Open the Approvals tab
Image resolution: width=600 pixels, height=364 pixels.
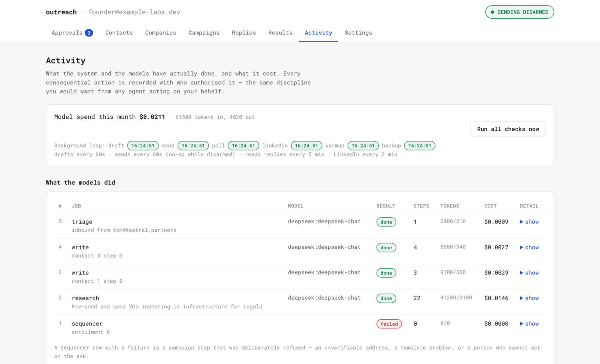72,33
